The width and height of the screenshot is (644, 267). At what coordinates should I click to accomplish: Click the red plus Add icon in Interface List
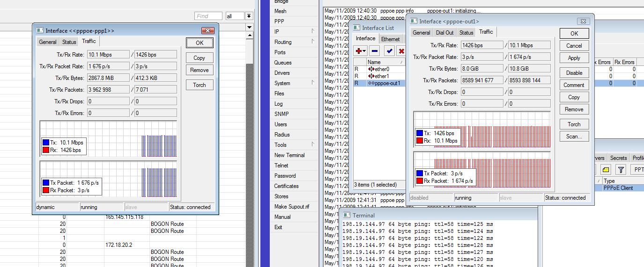tap(359, 51)
